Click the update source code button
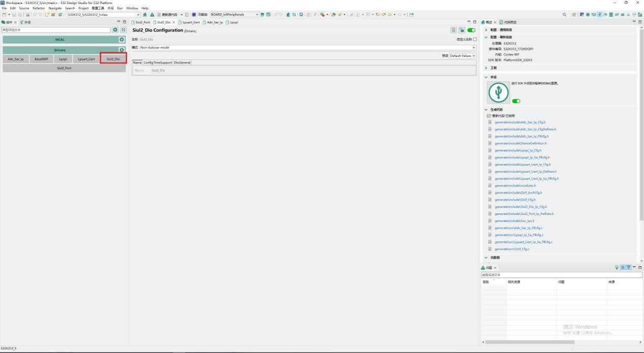Screen dimensions: 644x353 pos(167,15)
